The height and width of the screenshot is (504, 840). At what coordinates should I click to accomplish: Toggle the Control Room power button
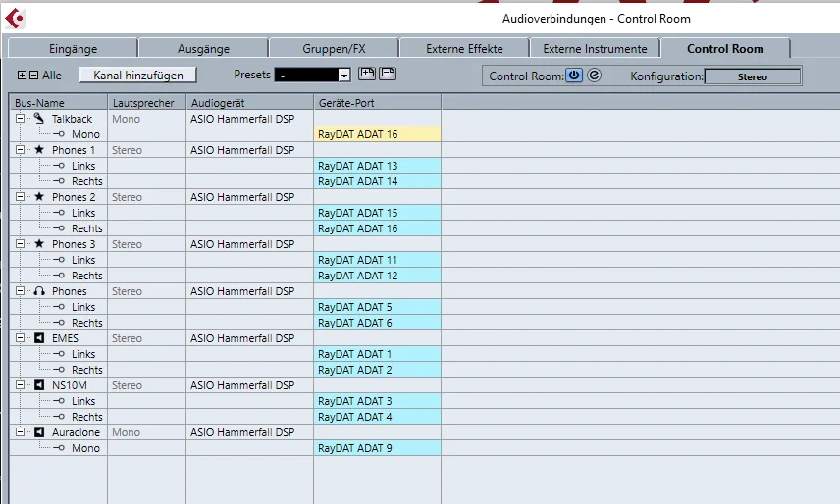pos(574,75)
